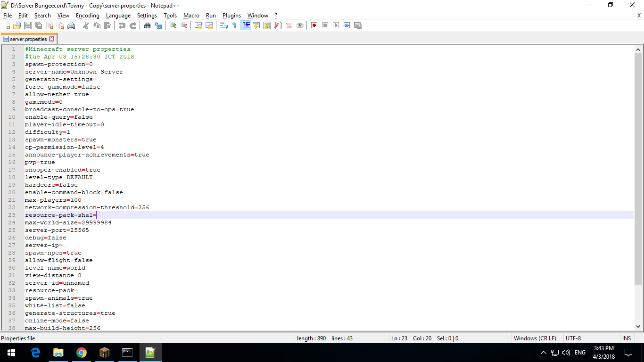The image size is (644, 362).
Task: Click the Replace toolbar icon
Action: (x=158, y=25)
